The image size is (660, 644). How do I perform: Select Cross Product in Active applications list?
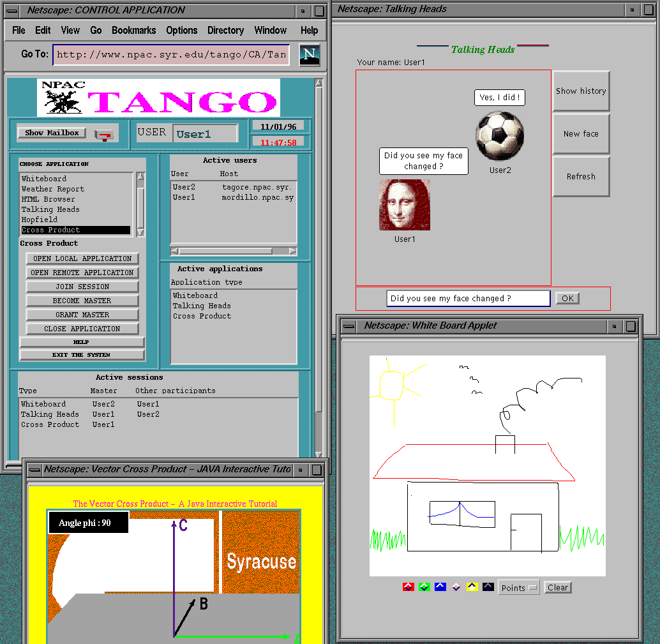pyautogui.click(x=233, y=316)
